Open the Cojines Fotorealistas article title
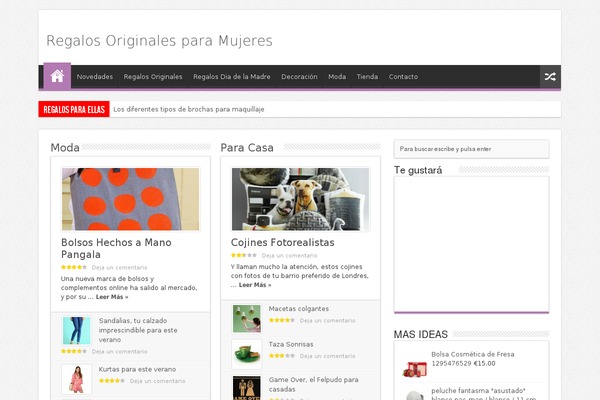This screenshot has height=400, width=600. [282, 242]
